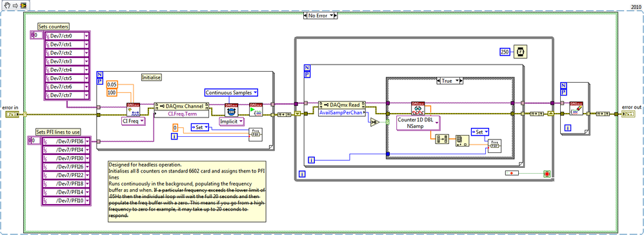Open the Dev7/ctr0 channel dropdown
Screen dimensions: 644x235
[x=86, y=36]
